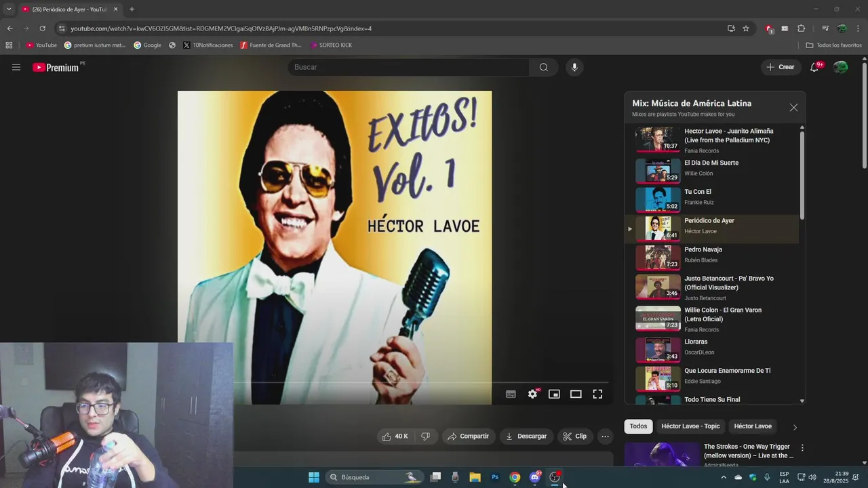Screen dimensions: 868x488
Task: Share the video via Compartir
Action: 469,436
